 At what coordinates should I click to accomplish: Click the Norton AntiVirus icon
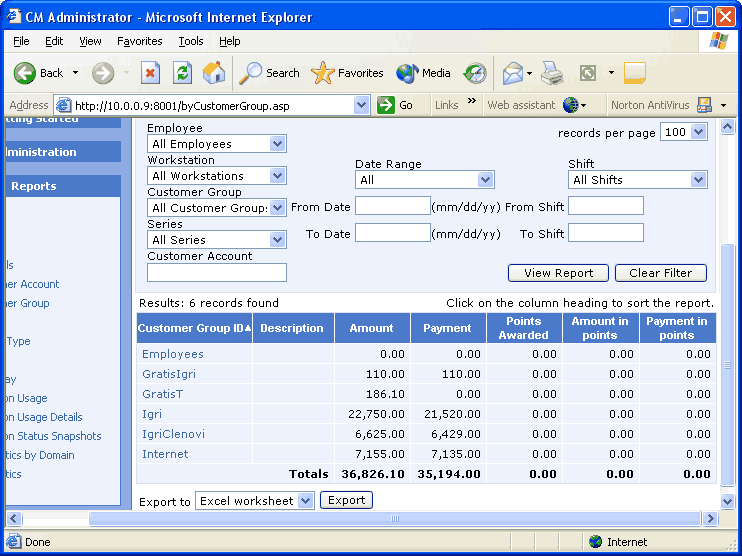point(705,105)
